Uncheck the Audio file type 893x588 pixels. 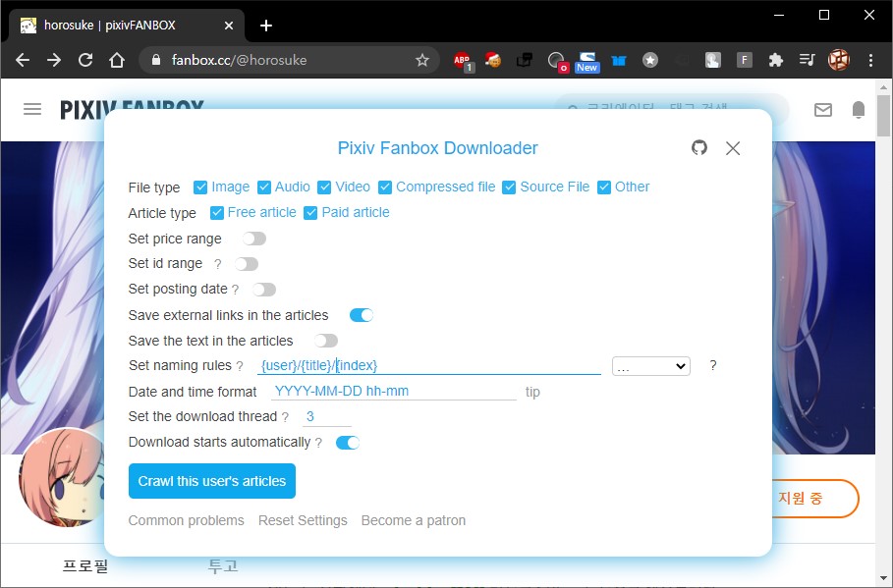(x=263, y=187)
